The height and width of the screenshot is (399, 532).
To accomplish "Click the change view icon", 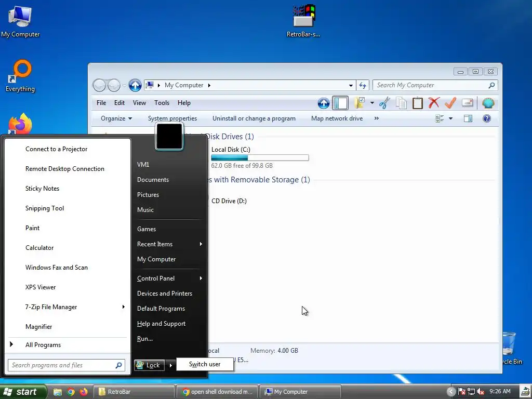I will coord(440,118).
